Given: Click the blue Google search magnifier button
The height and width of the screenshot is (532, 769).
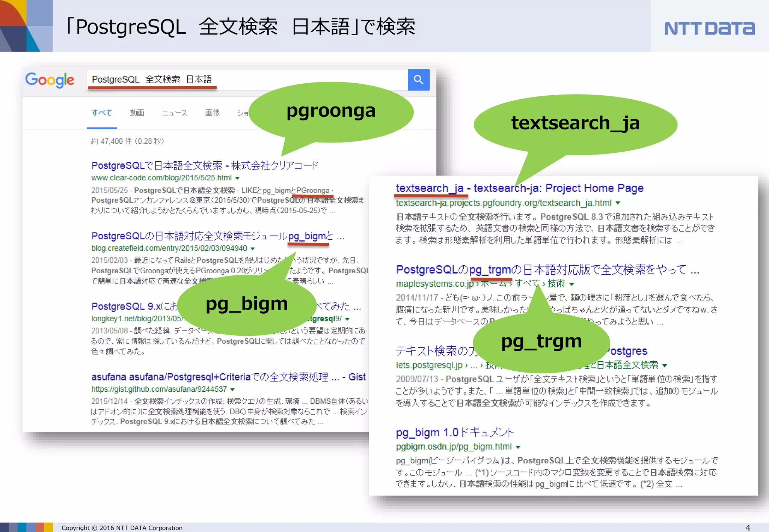Looking at the screenshot, I should tap(419, 80).
